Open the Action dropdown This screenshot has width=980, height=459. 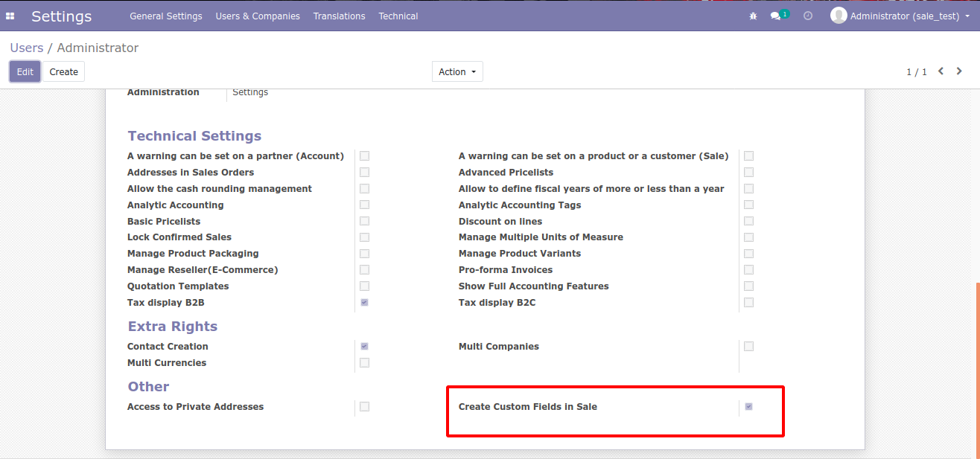pos(457,71)
